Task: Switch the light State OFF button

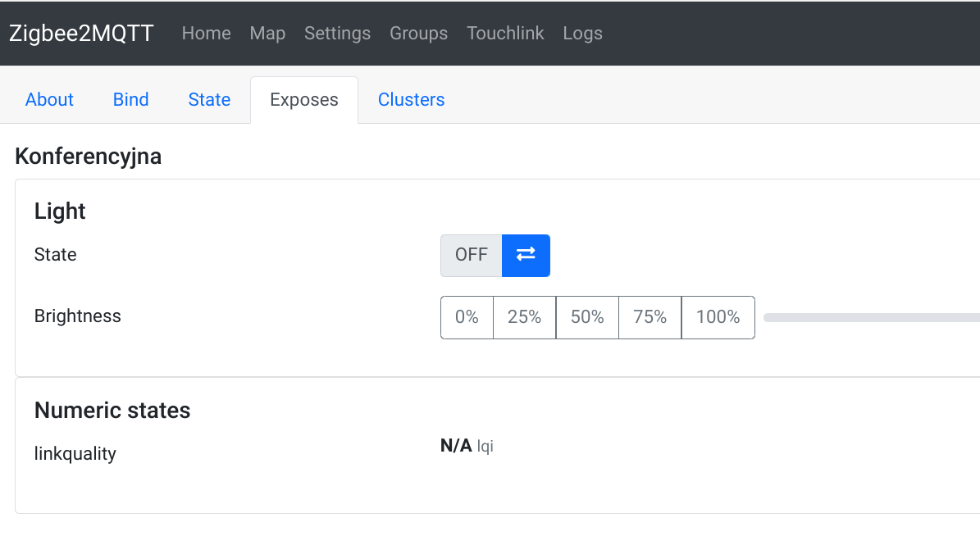Action: tap(472, 255)
